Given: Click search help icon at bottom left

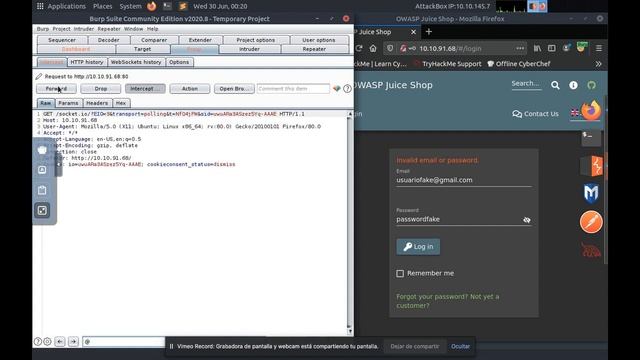Looking at the screenshot, I should (38, 342).
